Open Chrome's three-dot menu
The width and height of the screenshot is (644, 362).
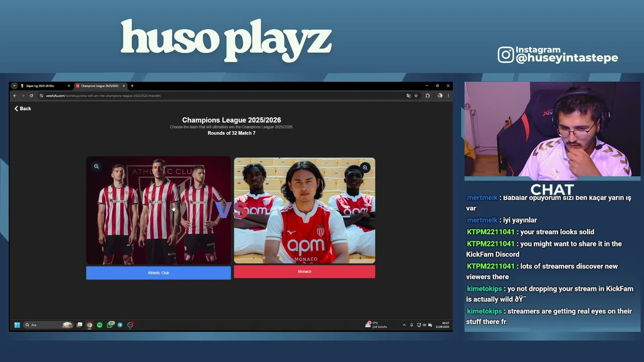pyautogui.click(x=448, y=96)
